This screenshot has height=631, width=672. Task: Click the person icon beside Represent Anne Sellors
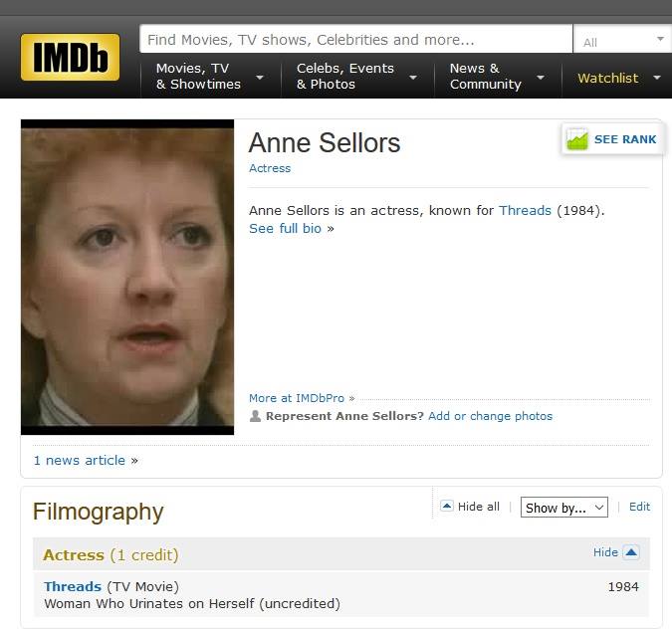(255, 416)
